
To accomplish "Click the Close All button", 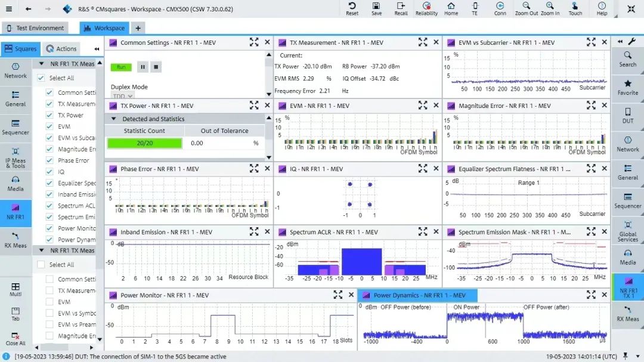I will (x=16, y=338).
